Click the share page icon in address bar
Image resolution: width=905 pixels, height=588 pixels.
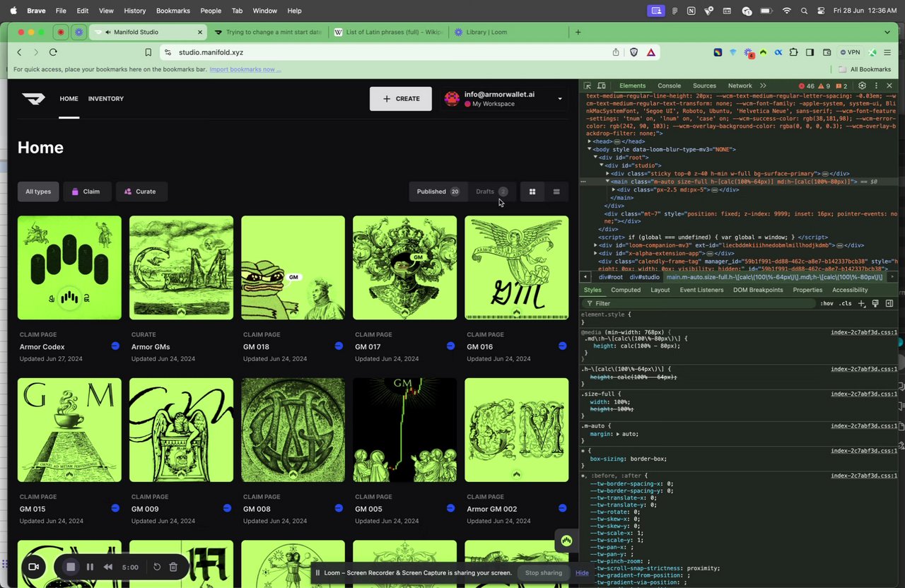[616, 52]
